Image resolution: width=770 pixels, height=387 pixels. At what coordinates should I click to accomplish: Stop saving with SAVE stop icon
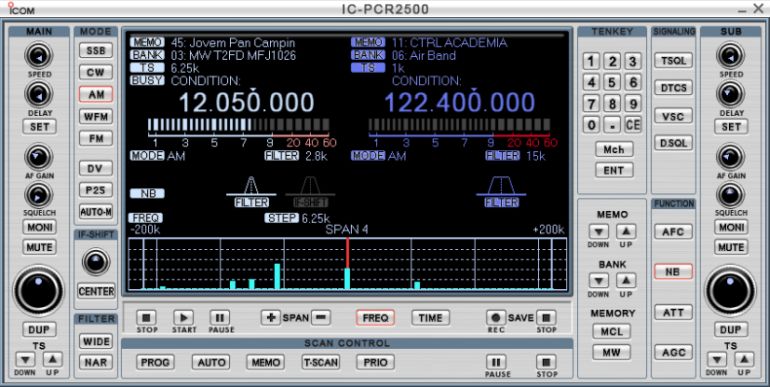pyautogui.click(x=546, y=318)
